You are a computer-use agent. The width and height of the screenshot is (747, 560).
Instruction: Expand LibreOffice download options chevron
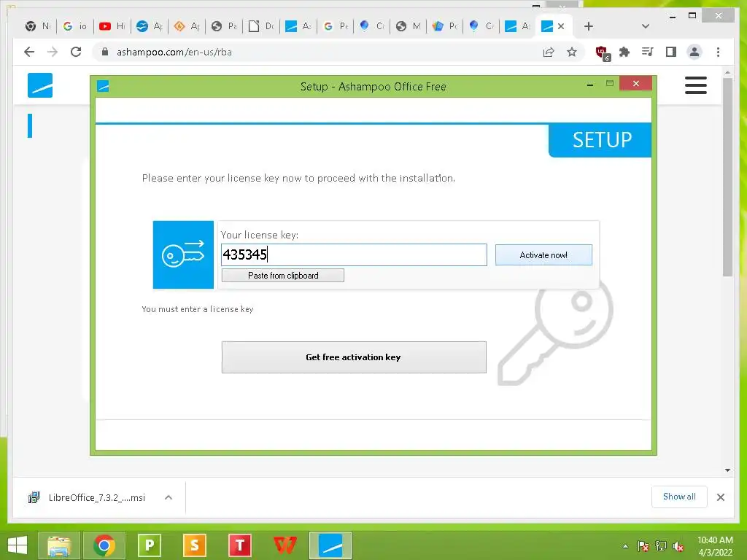pos(169,497)
